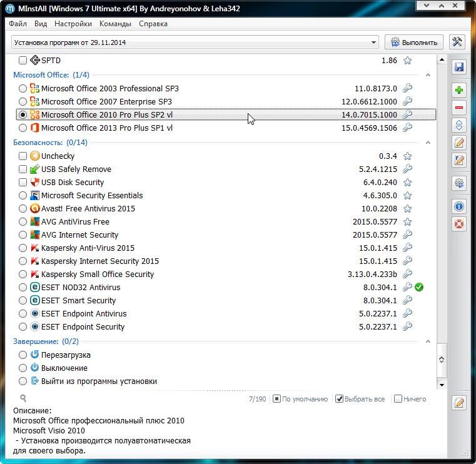This screenshot has height=464, width=476.
Task: Click the Microsoft Office 2010 Pro Plus SP2 row
Action: click(226, 114)
